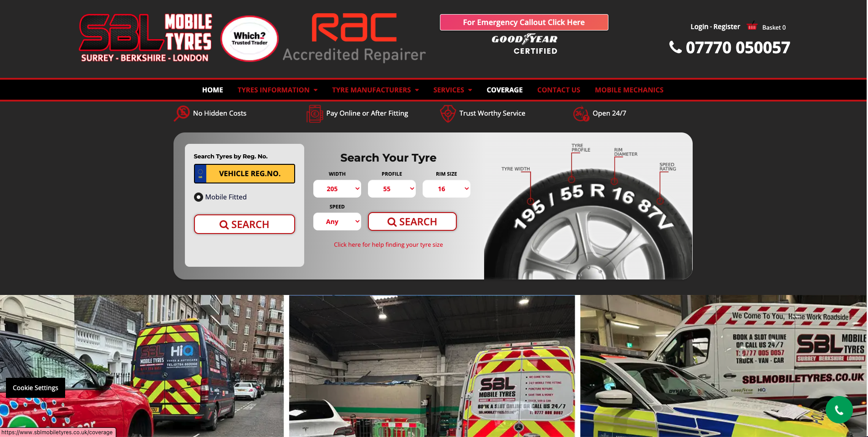
Task: Click the No Hidden Costs text
Action: tap(220, 113)
